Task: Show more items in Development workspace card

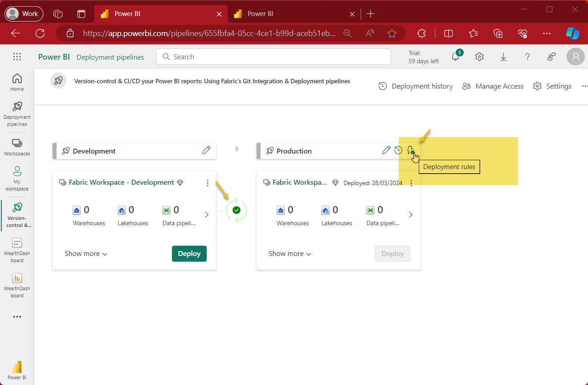Action: click(x=86, y=253)
